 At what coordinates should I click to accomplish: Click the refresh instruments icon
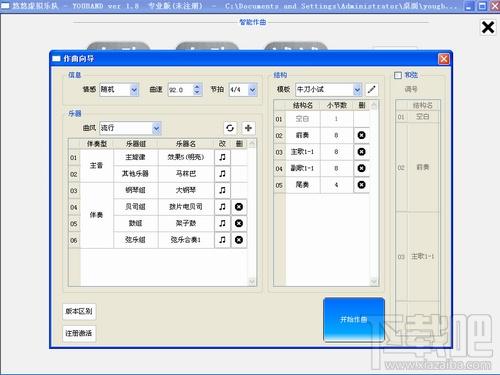pos(230,128)
